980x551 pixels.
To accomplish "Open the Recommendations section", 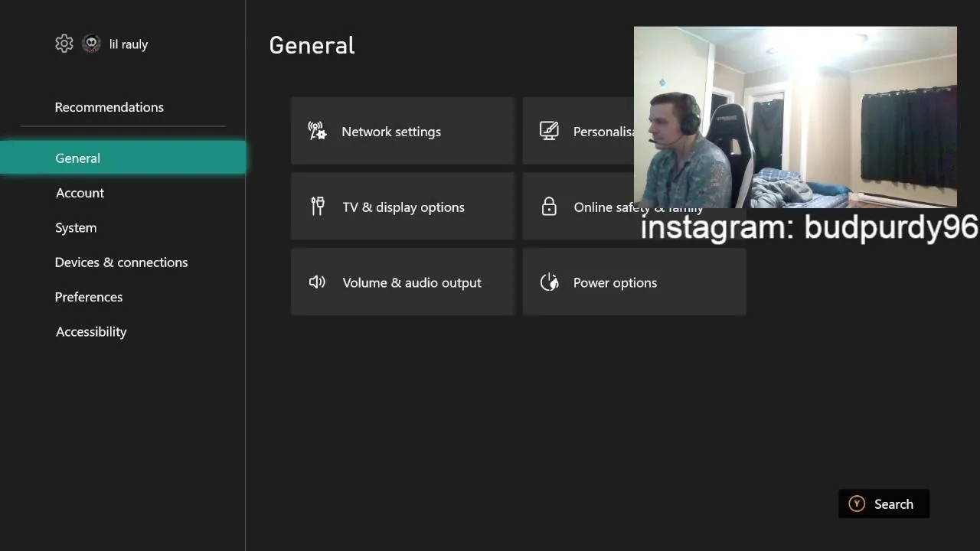I will pos(109,107).
